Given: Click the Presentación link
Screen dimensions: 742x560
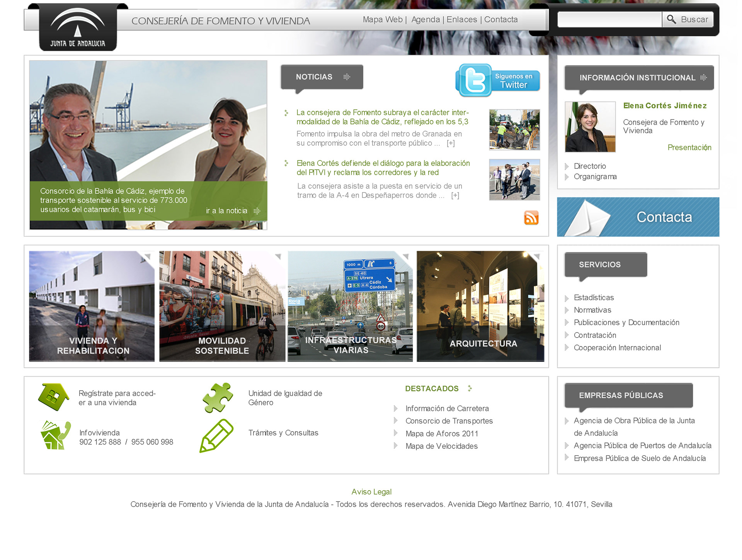Looking at the screenshot, I should point(689,148).
